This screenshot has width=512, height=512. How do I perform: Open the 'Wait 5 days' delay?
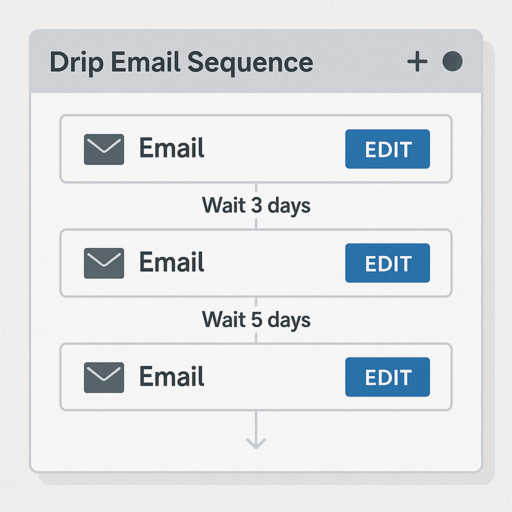[x=256, y=320]
